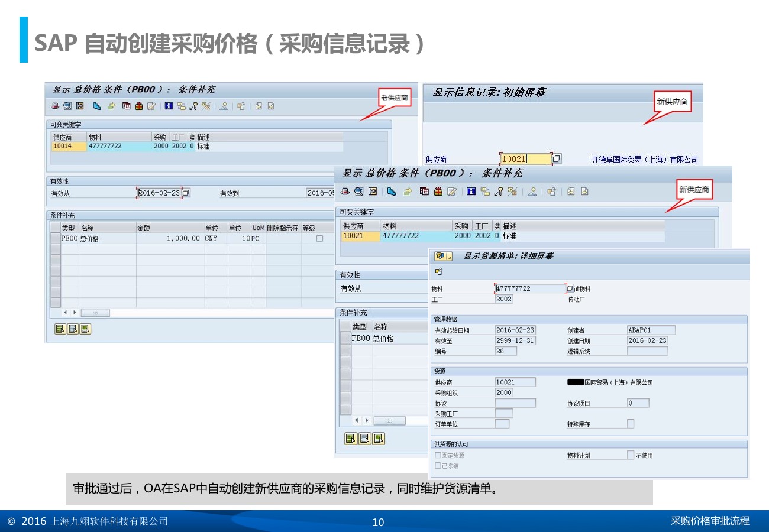Screen dimensions: 769x532
Task: Click the green arrow icon in old-supplier toolbar
Action: coord(111,106)
